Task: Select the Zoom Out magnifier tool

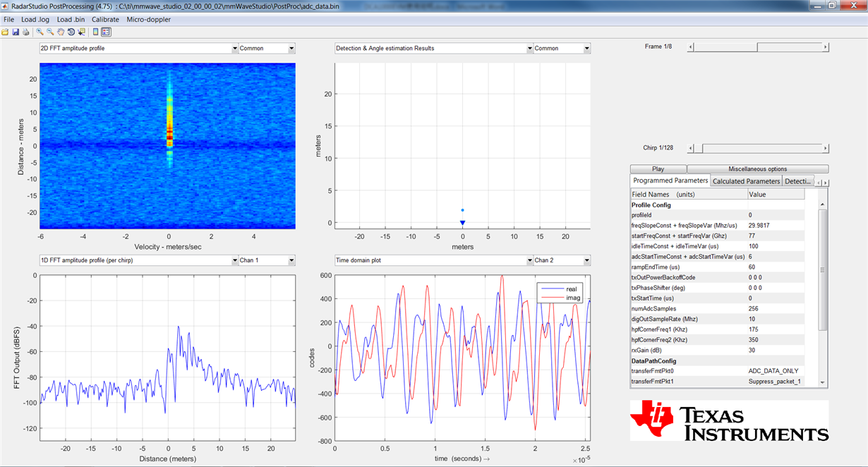Action: 50,32
